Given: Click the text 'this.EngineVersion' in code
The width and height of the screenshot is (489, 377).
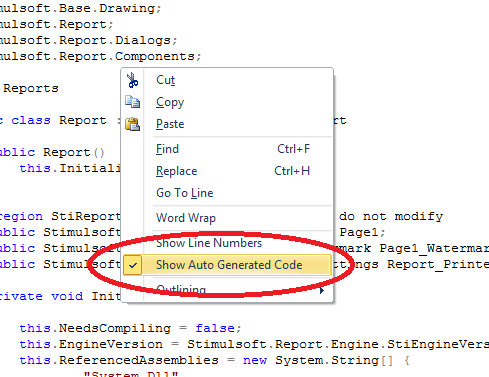Looking at the screenshot, I should pos(91,344).
